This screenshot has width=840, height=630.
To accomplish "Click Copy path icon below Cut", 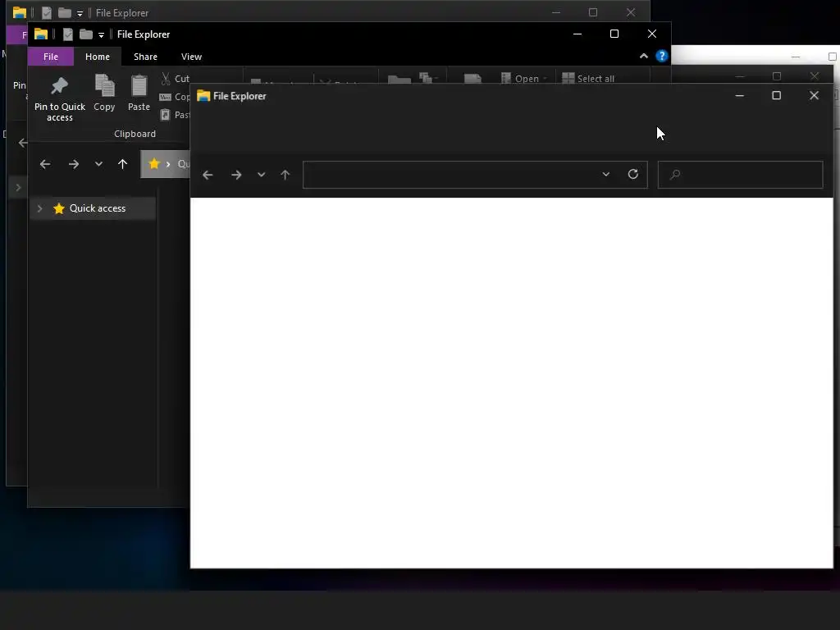I will (166, 97).
